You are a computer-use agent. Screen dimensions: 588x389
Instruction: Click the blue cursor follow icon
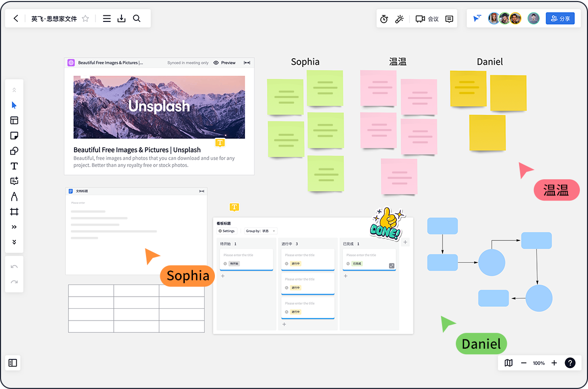click(477, 18)
